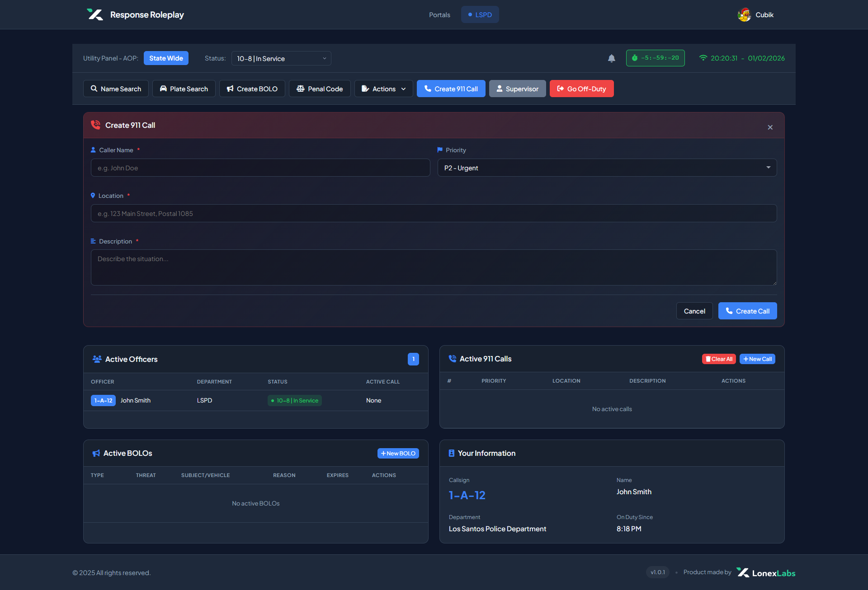Open the Status dropdown showing 10-8 In Service
Viewport: 868px width, 590px height.
(x=281, y=58)
